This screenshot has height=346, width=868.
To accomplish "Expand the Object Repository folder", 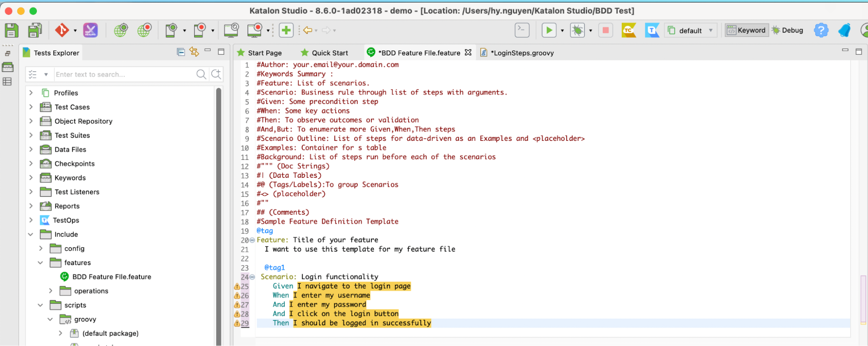I will coord(31,121).
